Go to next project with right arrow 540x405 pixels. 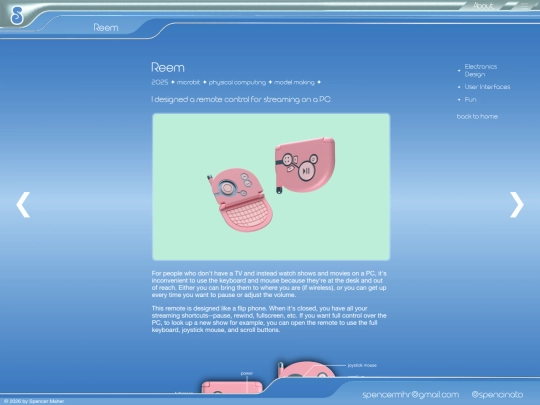point(517,205)
